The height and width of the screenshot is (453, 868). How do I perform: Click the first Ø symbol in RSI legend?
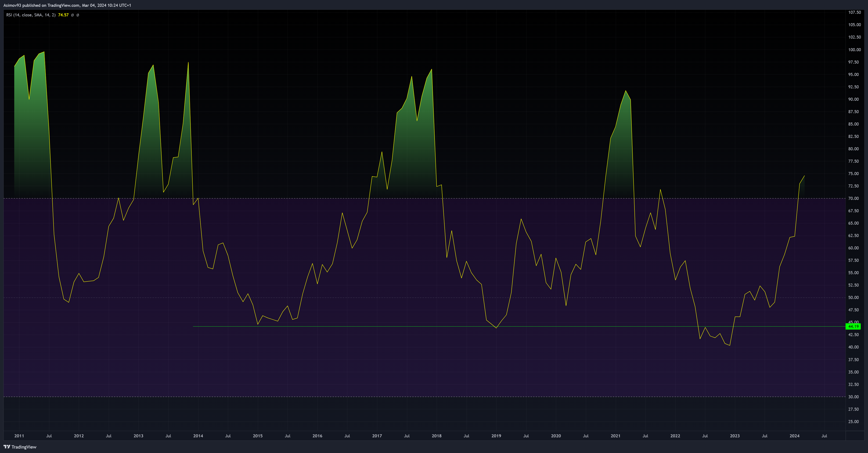click(72, 15)
